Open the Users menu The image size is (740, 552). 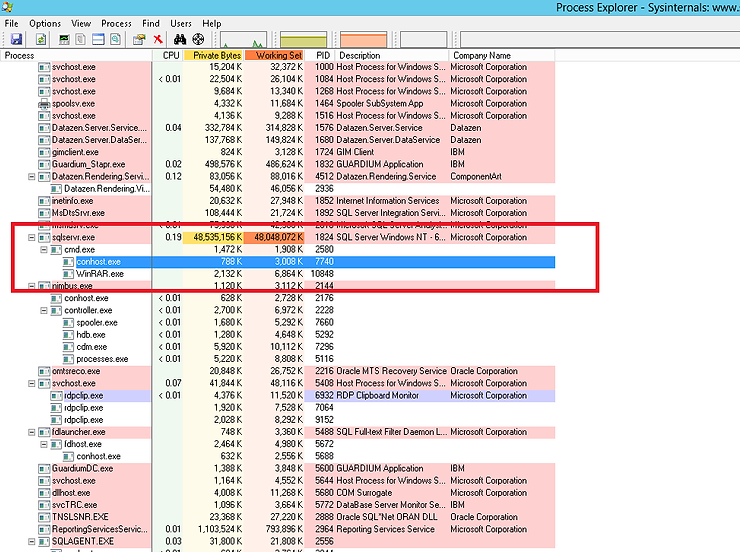[x=181, y=24]
